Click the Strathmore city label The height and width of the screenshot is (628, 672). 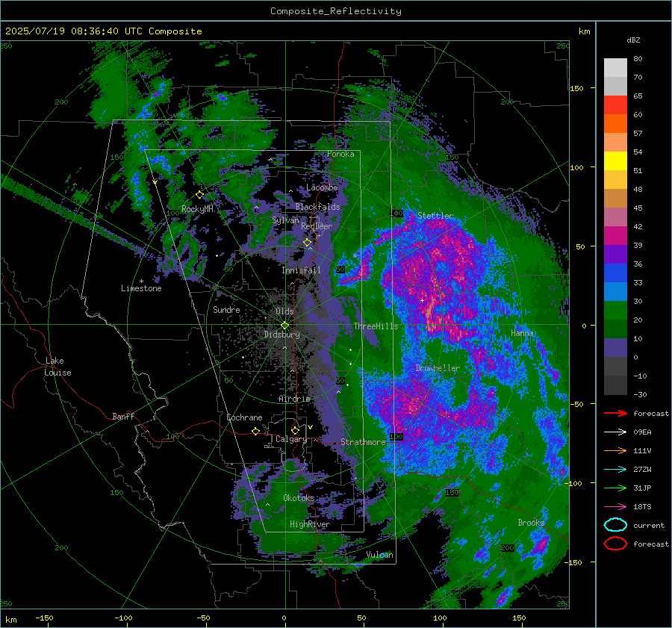pos(363,442)
